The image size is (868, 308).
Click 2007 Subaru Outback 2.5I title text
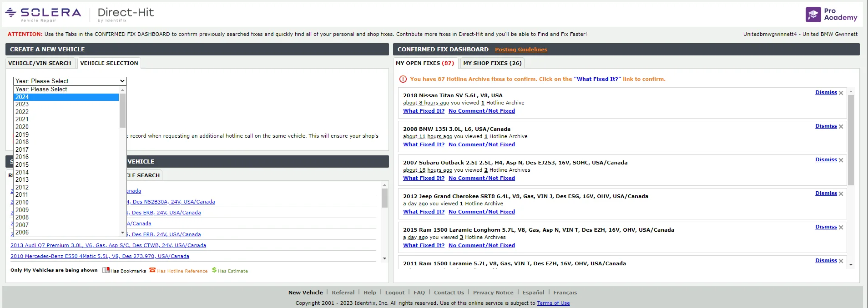click(x=515, y=163)
